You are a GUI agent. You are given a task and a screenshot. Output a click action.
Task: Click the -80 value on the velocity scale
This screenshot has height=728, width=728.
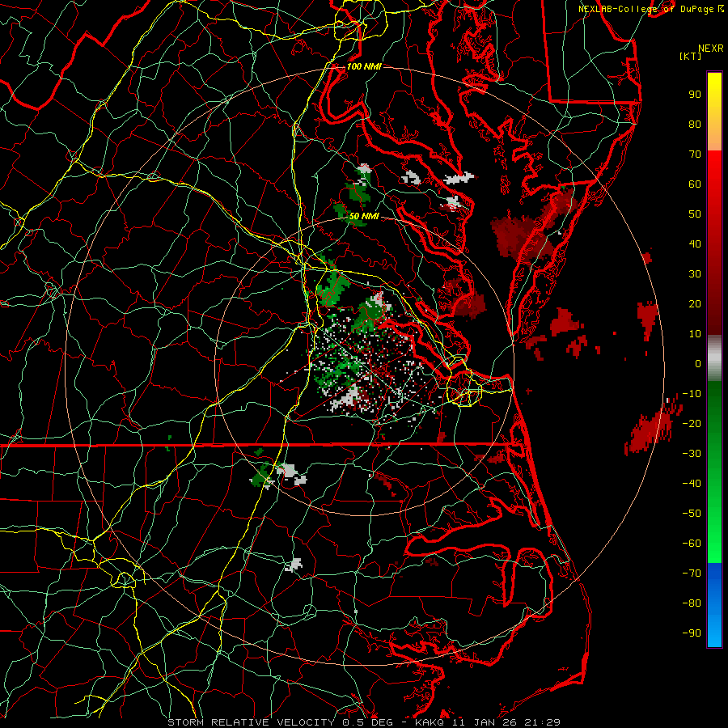pyautogui.click(x=692, y=603)
